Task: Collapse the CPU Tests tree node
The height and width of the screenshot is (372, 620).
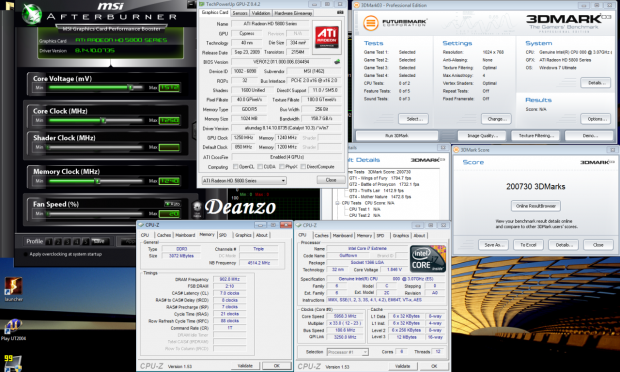Action: pos(337,203)
